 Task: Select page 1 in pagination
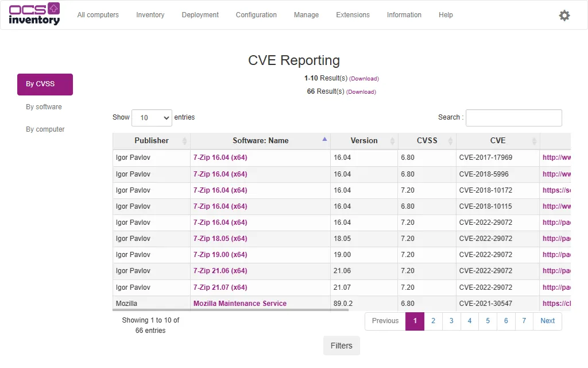coord(415,321)
